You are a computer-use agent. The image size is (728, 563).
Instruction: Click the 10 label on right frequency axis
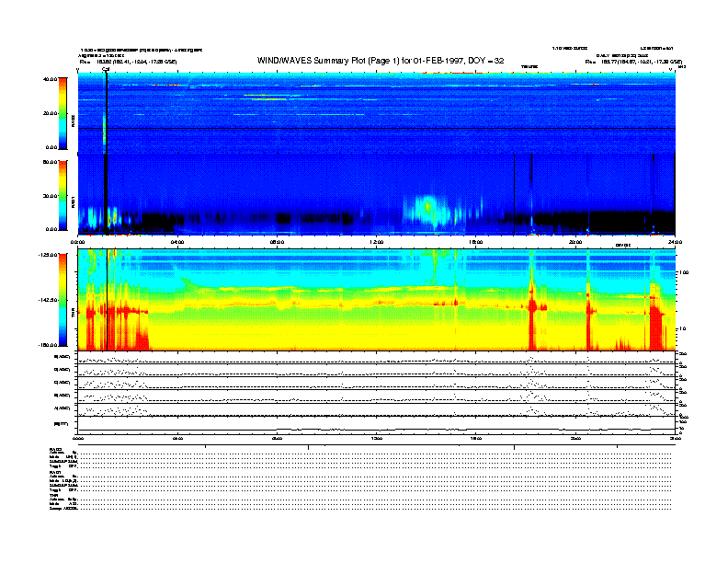[x=682, y=329]
